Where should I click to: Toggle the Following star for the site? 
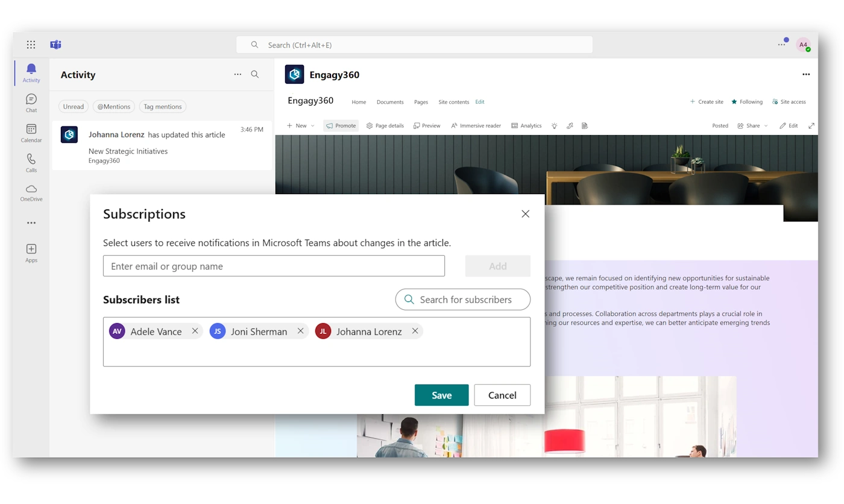coord(747,102)
